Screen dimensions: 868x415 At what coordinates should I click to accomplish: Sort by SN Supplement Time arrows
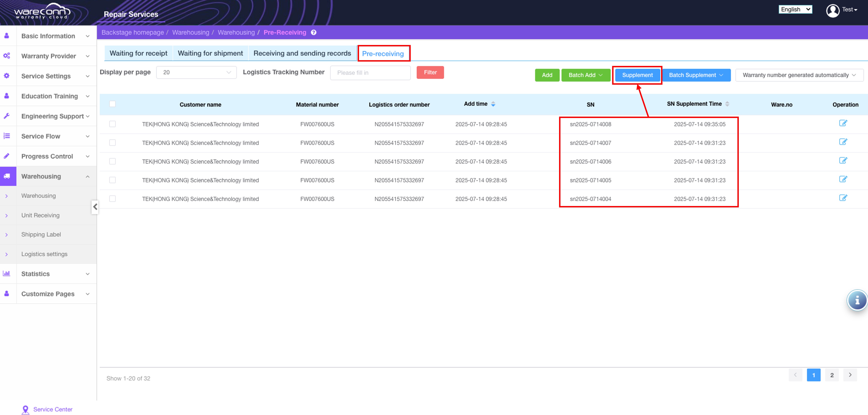click(727, 104)
